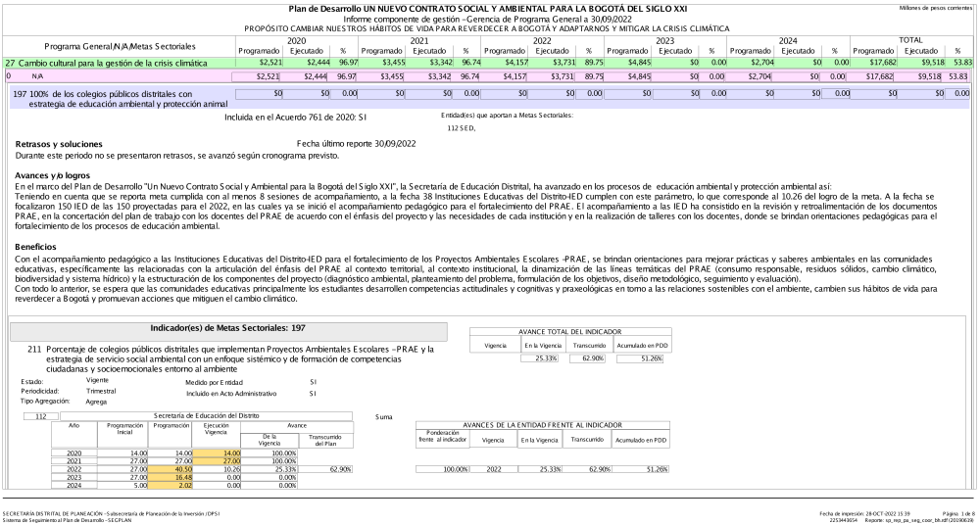The image size is (980, 524).
Task: Select the 'Fecha último reporte 30/09/2022' text
Action: click(336, 144)
